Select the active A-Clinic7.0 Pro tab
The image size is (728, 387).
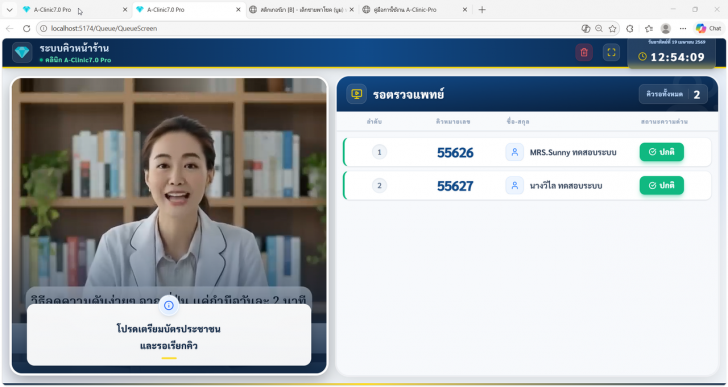pyautogui.click(x=189, y=10)
